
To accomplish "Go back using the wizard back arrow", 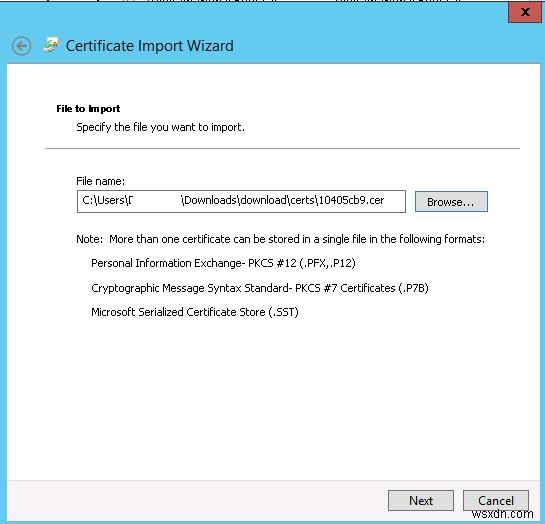I will pos(21,46).
